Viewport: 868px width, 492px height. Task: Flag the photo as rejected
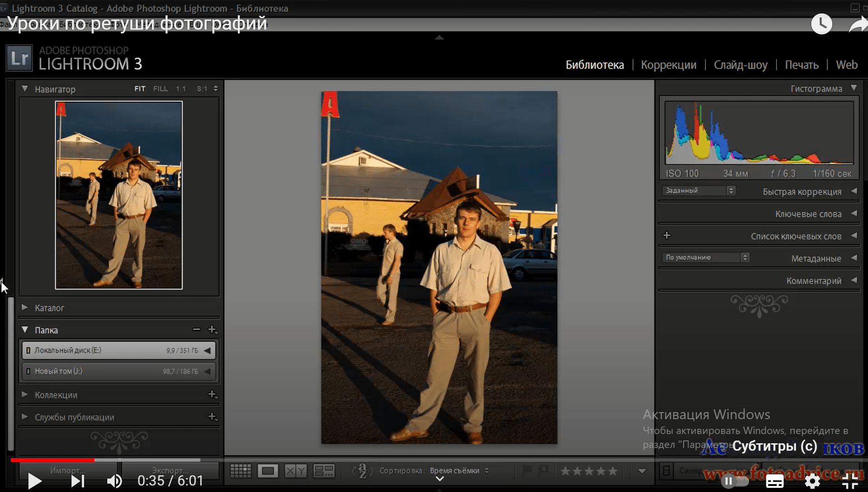pos(544,471)
